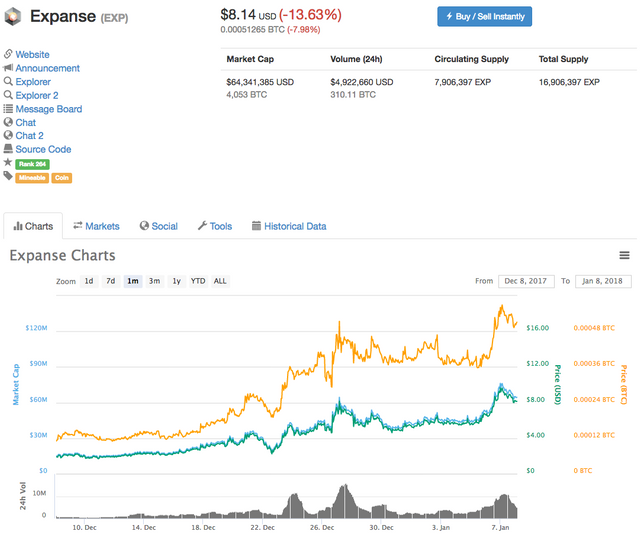This screenshot has width=640, height=535.
Task: Click the Price (BTC) axis label
Action: tap(623, 384)
